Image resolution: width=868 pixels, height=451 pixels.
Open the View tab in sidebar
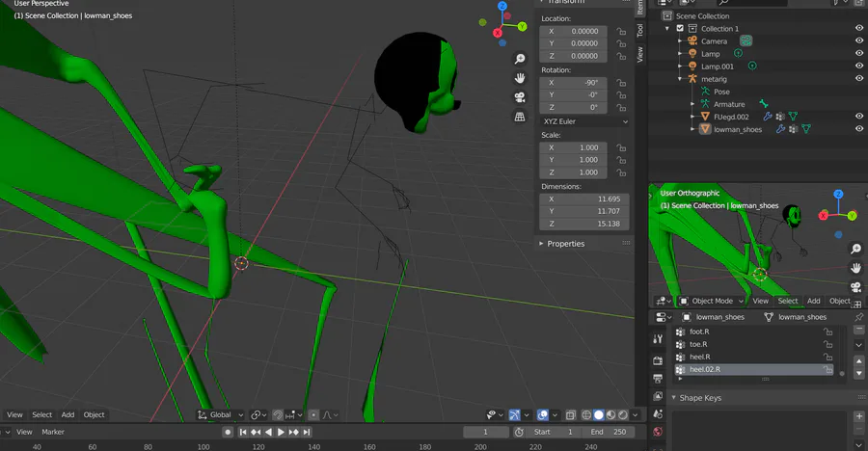coord(640,54)
